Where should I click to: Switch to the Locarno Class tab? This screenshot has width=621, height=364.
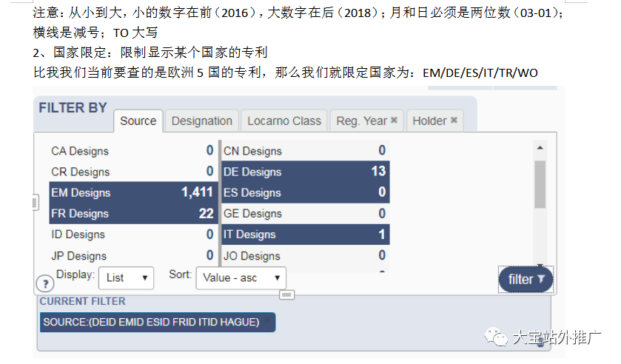(x=283, y=121)
